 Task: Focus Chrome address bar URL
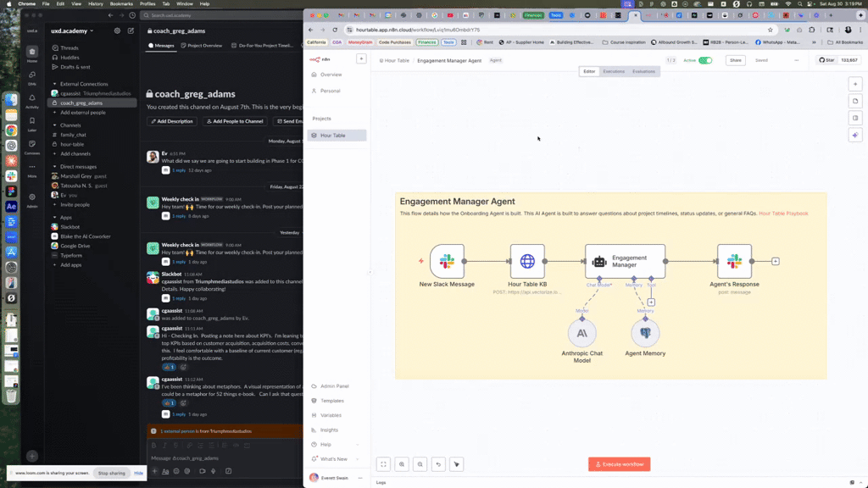click(418, 30)
